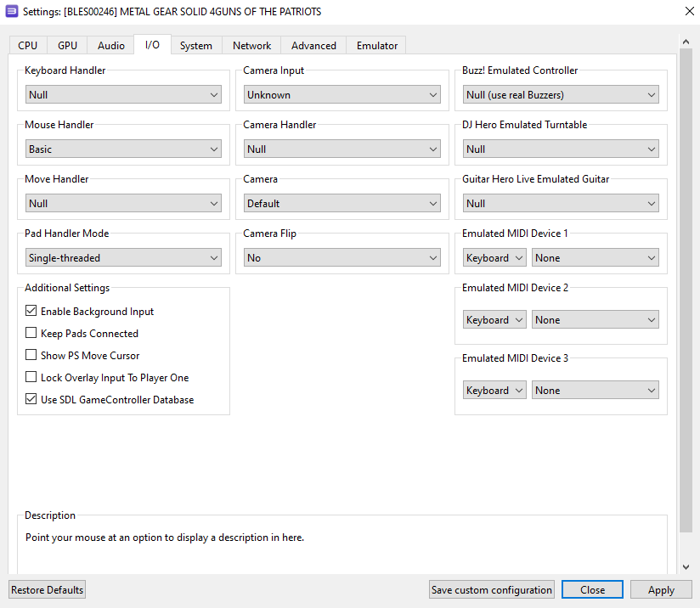
Task: Enable Keep Pads Connected checkbox
Action: (x=31, y=333)
